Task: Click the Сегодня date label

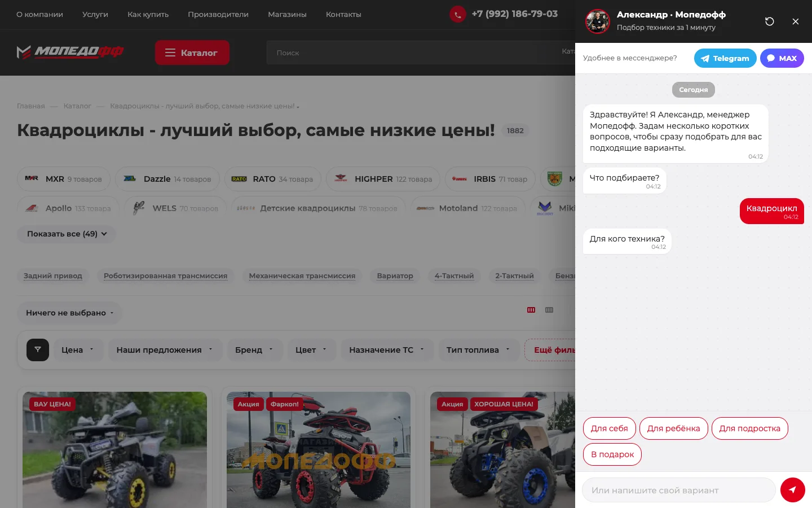Action: pyautogui.click(x=694, y=90)
